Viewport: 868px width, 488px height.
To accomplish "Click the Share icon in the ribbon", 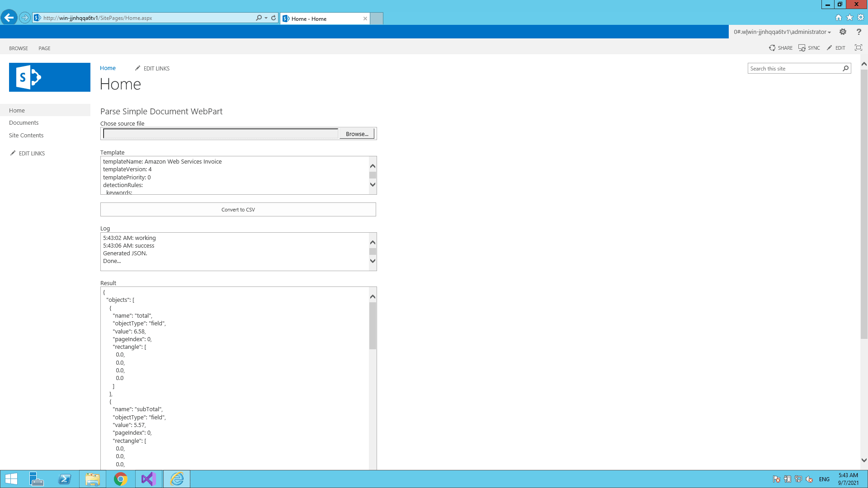I will pos(772,48).
